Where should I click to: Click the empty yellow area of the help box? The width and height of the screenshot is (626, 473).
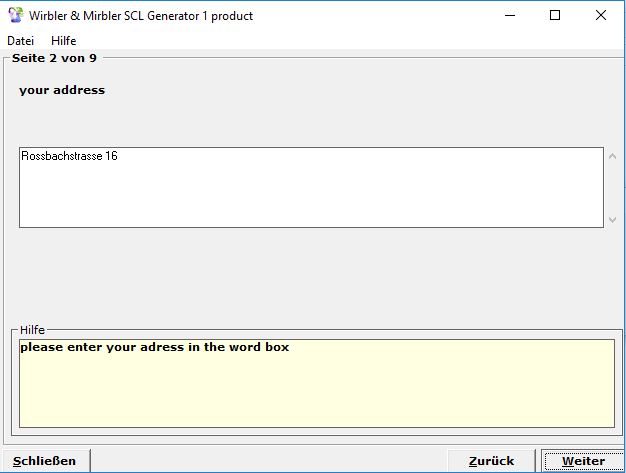[316, 395]
